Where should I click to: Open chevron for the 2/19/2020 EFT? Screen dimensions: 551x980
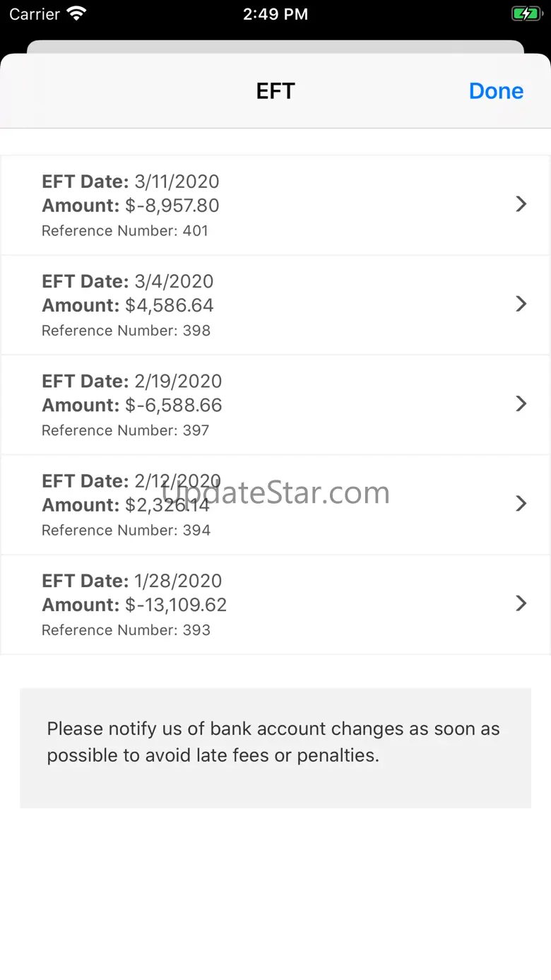click(521, 403)
